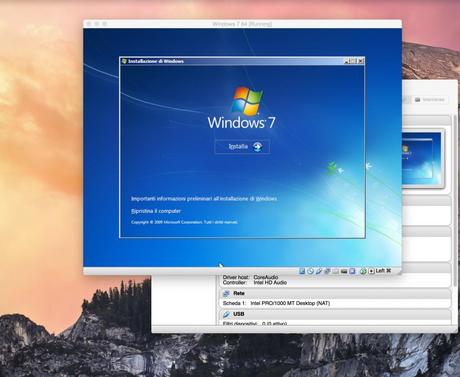Open the USB section header in VirtualBox Manager
This screenshot has height=377, width=460.
point(335,314)
